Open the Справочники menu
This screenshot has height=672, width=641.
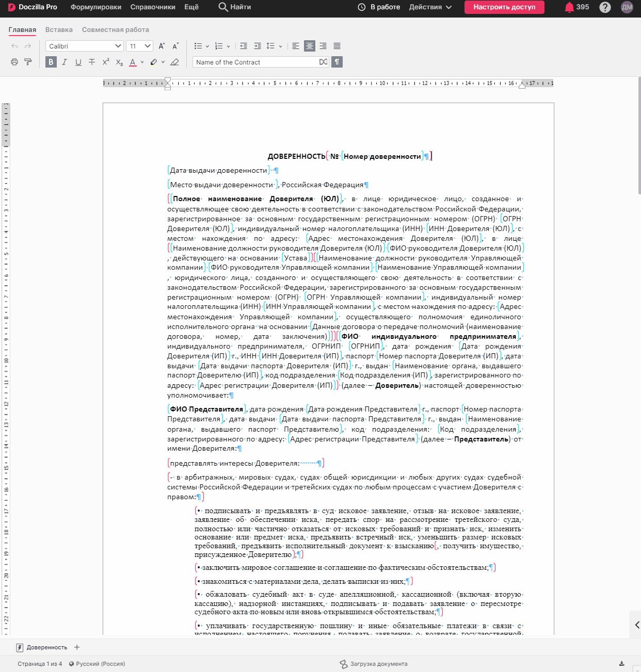tap(153, 7)
